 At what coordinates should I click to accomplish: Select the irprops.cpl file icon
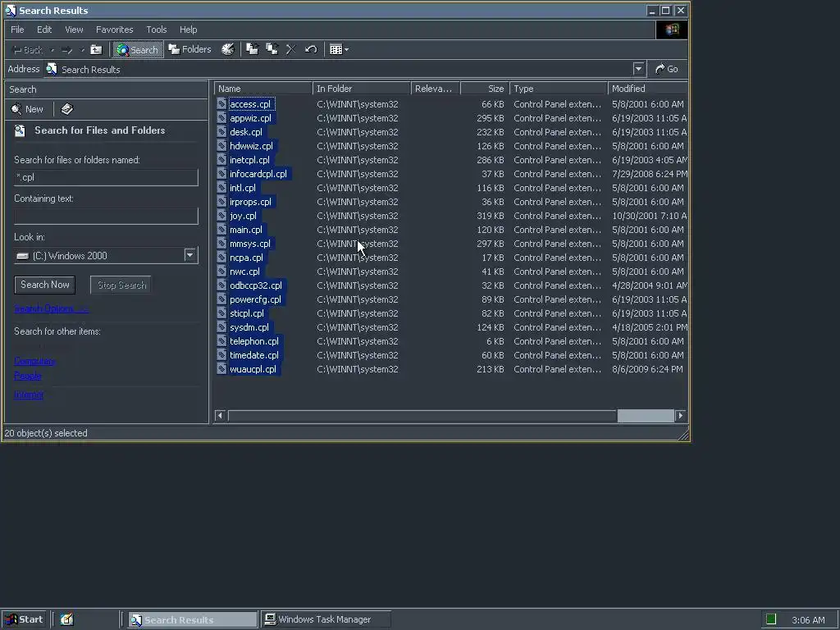tap(221, 202)
